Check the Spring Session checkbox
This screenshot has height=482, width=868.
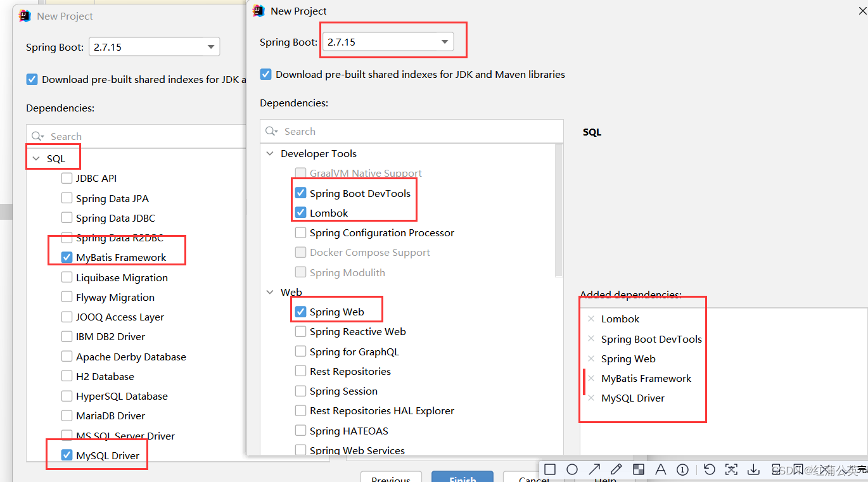coord(301,391)
